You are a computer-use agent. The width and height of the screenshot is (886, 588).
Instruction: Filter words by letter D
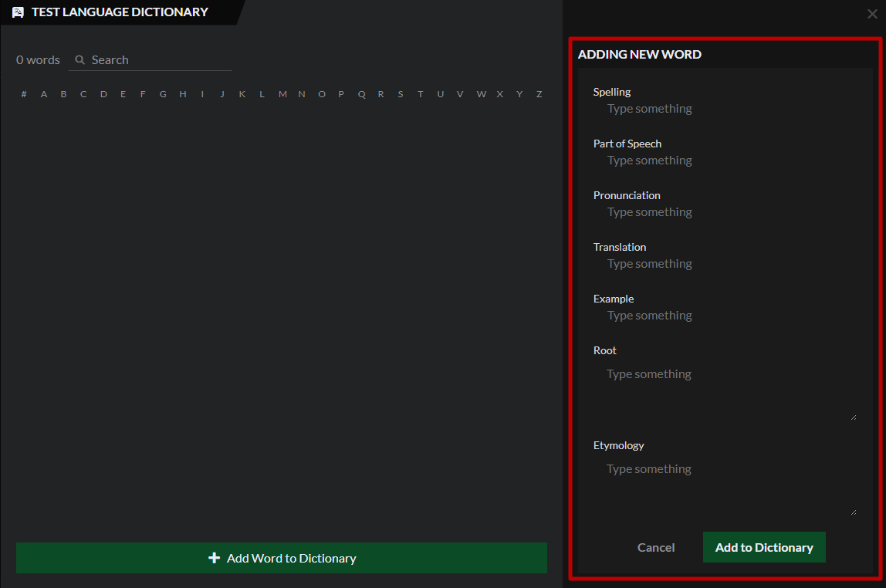click(103, 94)
